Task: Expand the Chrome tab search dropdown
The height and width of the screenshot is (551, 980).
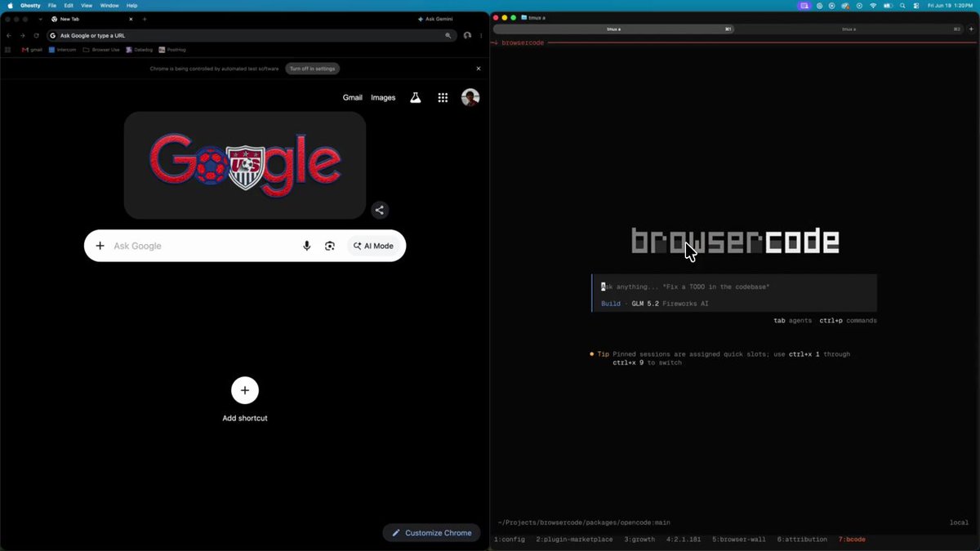Action: tap(40, 19)
